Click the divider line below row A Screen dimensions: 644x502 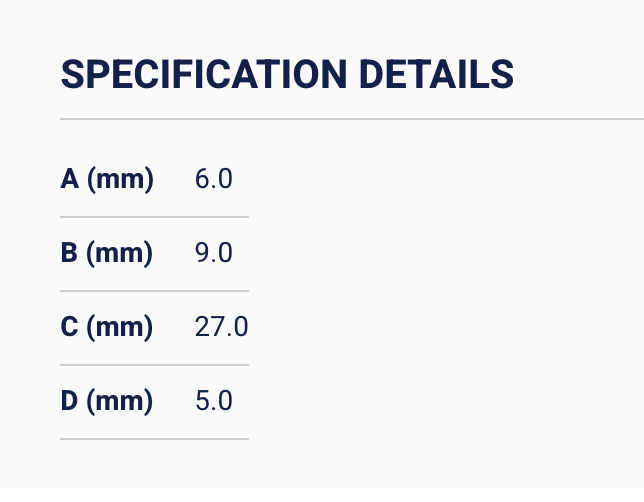point(154,217)
